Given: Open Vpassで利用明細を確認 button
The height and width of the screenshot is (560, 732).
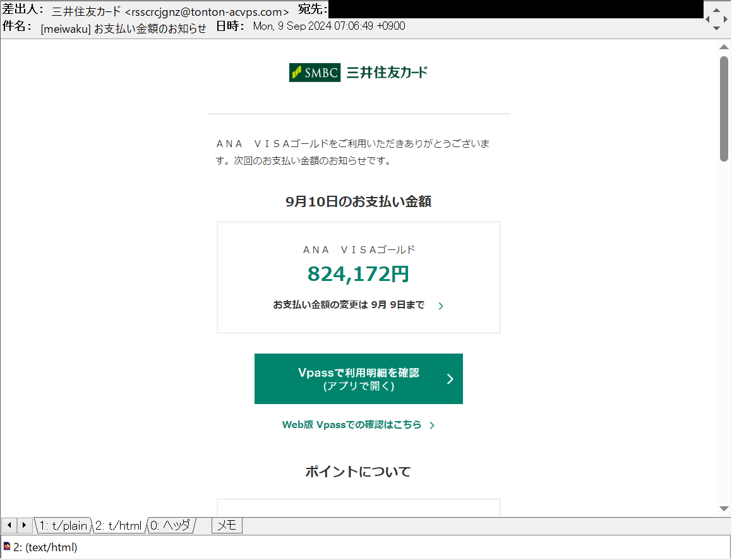Looking at the screenshot, I should tap(359, 378).
